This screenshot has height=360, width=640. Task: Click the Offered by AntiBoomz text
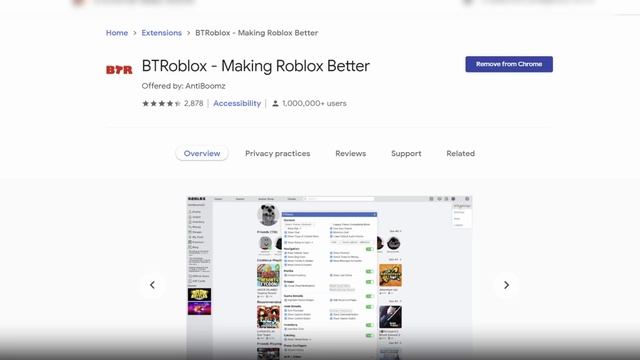pyautogui.click(x=183, y=86)
